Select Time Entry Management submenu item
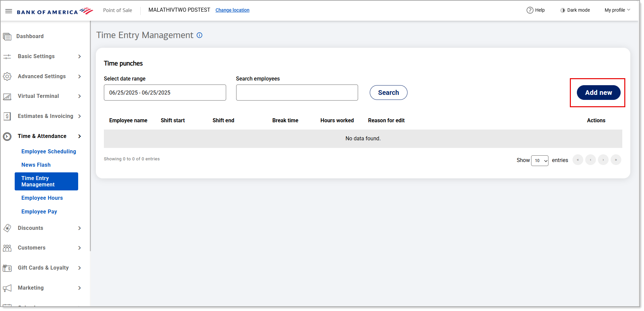This screenshot has width=644, height=311. click(x=46, y=181)
